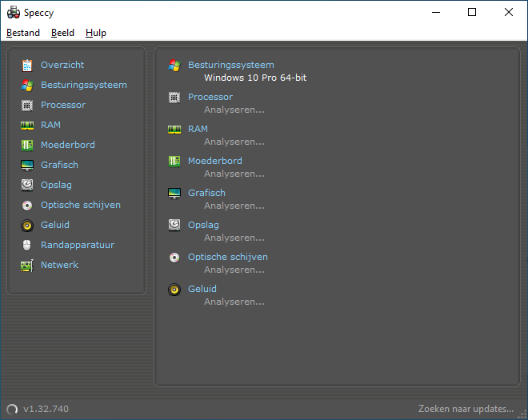Select the Processor chip icon in sidebar
The width and height of the screenshot is (528, 420).
pyautogui.click(x=27, y=105)
